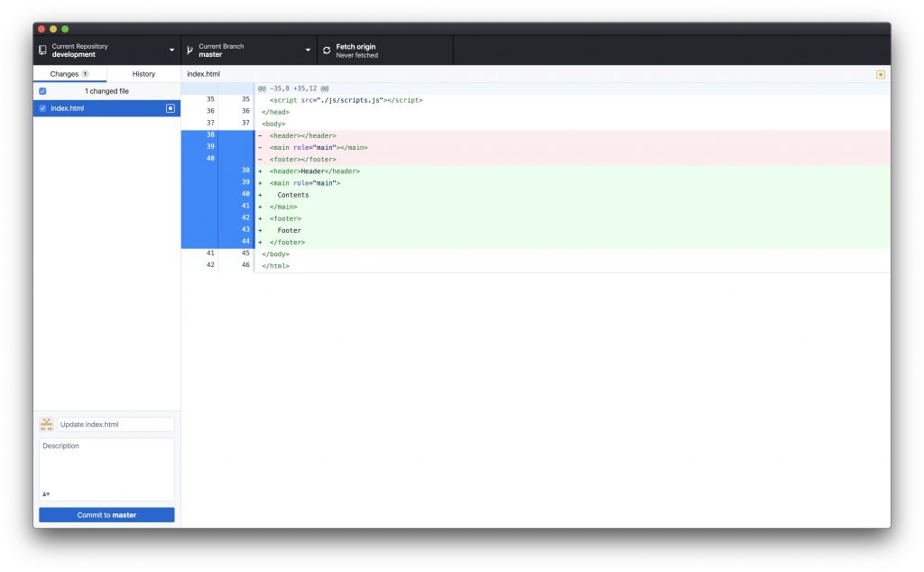The height and width of the screenshot is (572, 924).
Task: Click the branch icon beside Current Branch
Action: pyautogui.click(x=189, y=51)
